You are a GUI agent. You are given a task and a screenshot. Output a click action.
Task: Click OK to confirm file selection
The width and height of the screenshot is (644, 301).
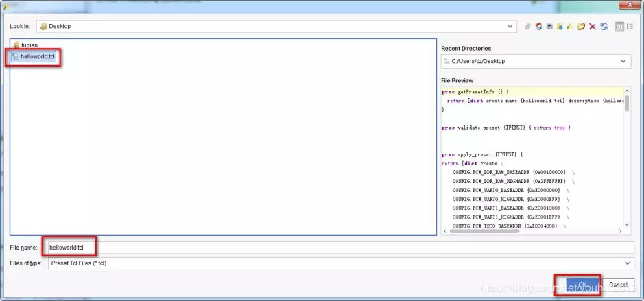(x=583, y=285)
